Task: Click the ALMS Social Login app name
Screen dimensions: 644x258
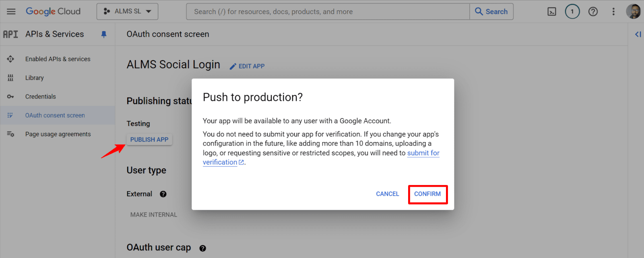Action: click(173, 64)
